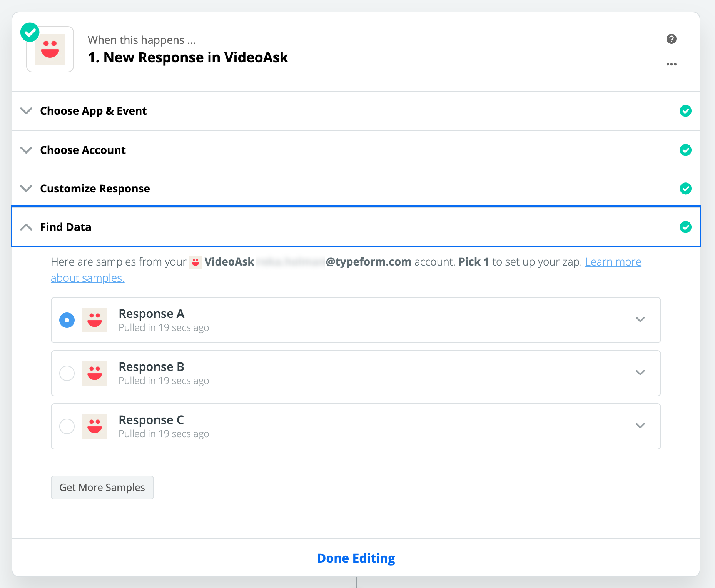Click Customize Response green check icon
The height and width of the screenshot is (588, 715).
(x=686, y=189)
